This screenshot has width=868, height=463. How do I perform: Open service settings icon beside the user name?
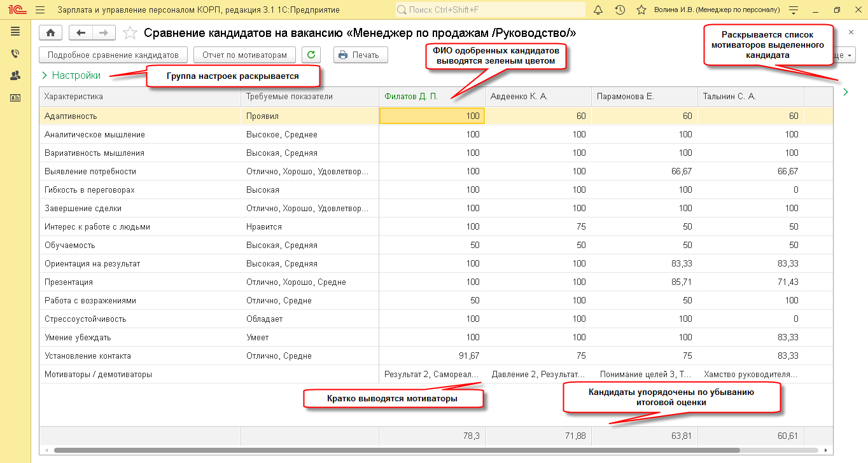(x=793, y=10)
